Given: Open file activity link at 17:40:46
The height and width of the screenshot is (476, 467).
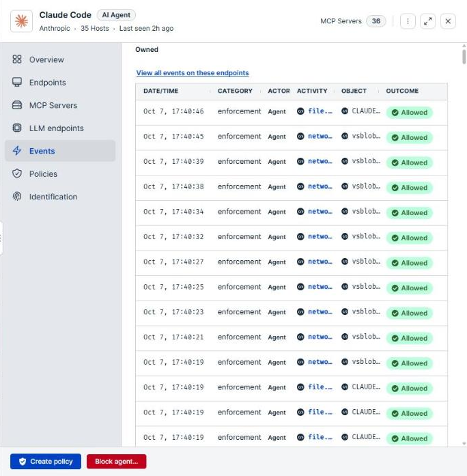Looking at the screenshot, I should click(320, 111).
